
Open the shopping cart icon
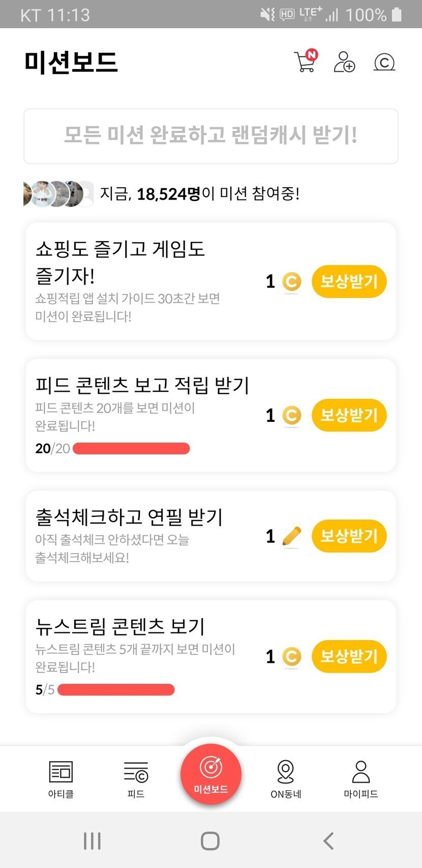tap(305, 62)
